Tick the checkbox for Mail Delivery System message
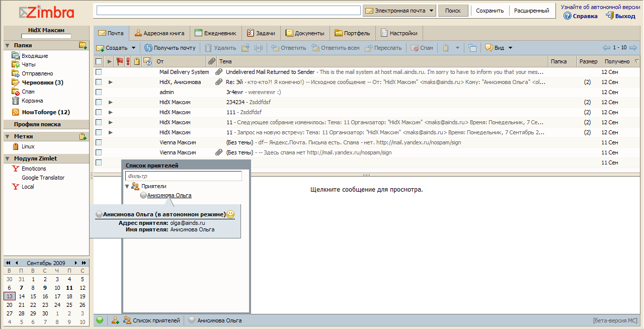Screen dimensions: 644x329 pos(99,72)
